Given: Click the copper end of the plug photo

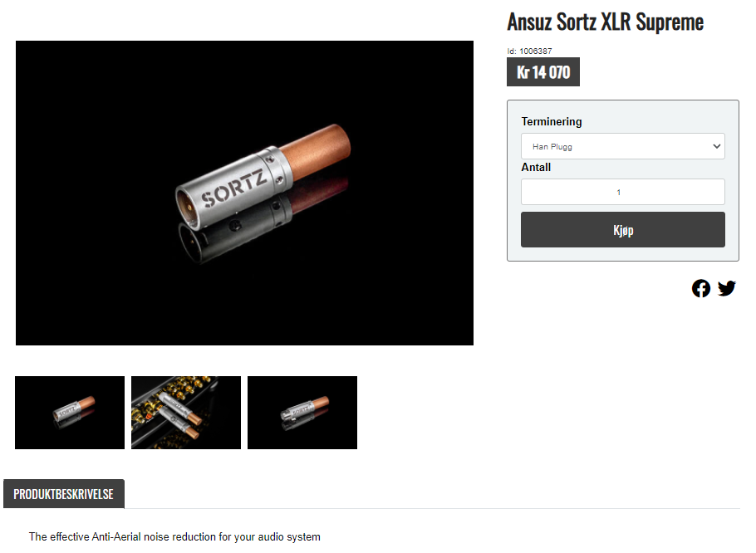Looking at the screenshot, I should tap(316, 150).
